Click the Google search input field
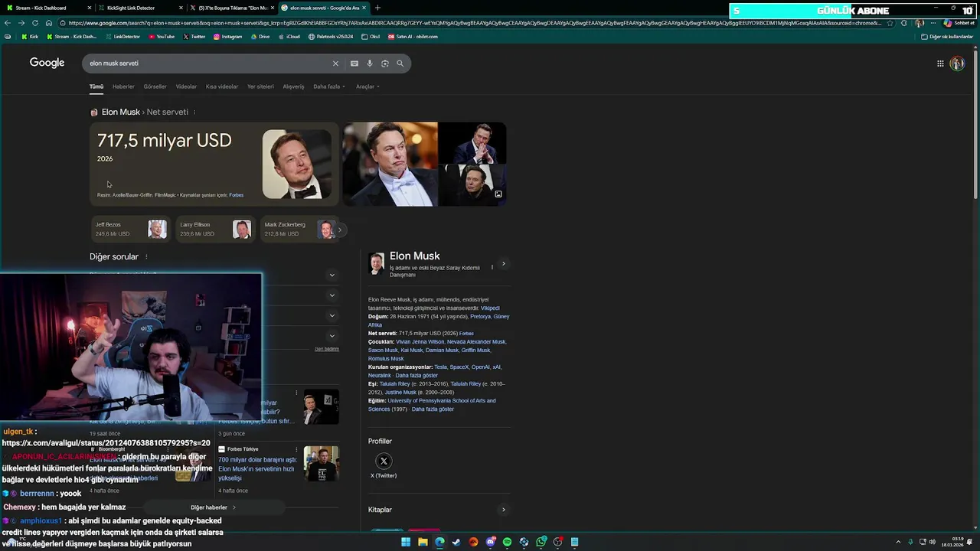 click(207, 64)
